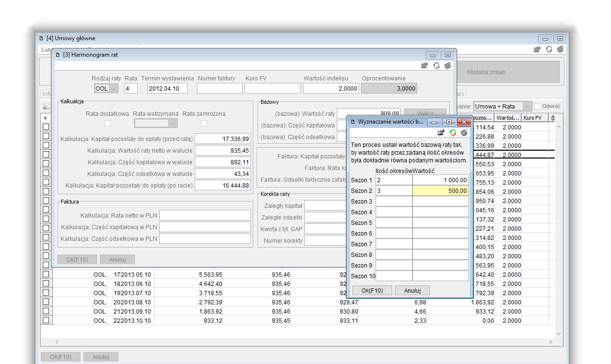Click the shield icon in Wyznaczanie dialog
This screenshot has width=611, height=364.
(464, 132)
